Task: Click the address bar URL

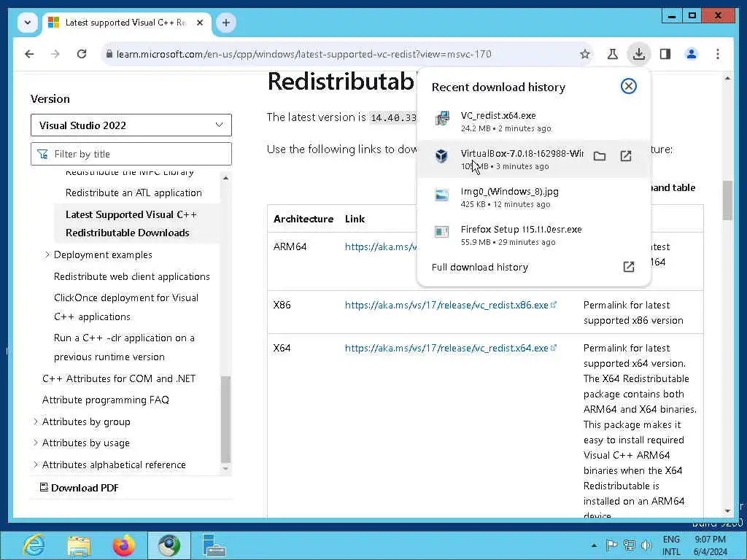Action: coord(303,54)
